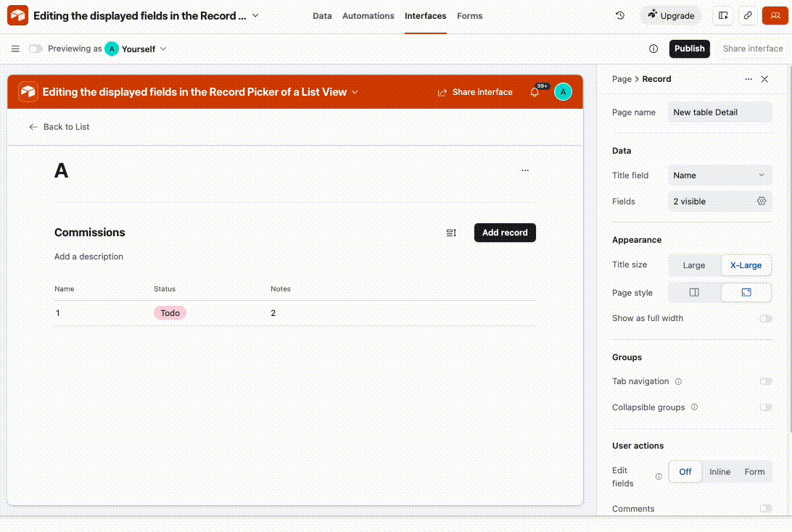Open Title field Name dropdown

[x=720, y=175]
